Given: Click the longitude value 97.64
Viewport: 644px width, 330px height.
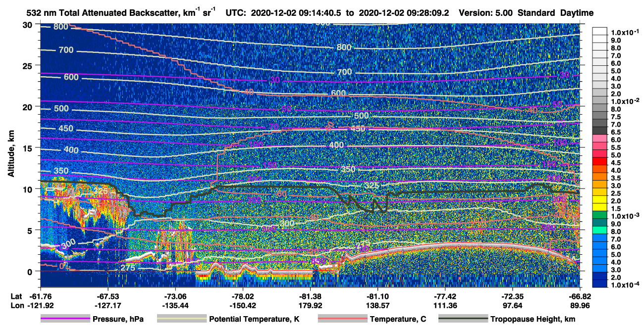Looking at the screenshot, I should (x=512, y=305).
